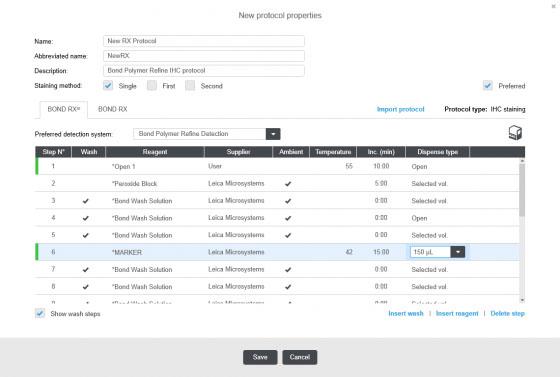Click the scroll up arrow of steps table

(522, 161)
